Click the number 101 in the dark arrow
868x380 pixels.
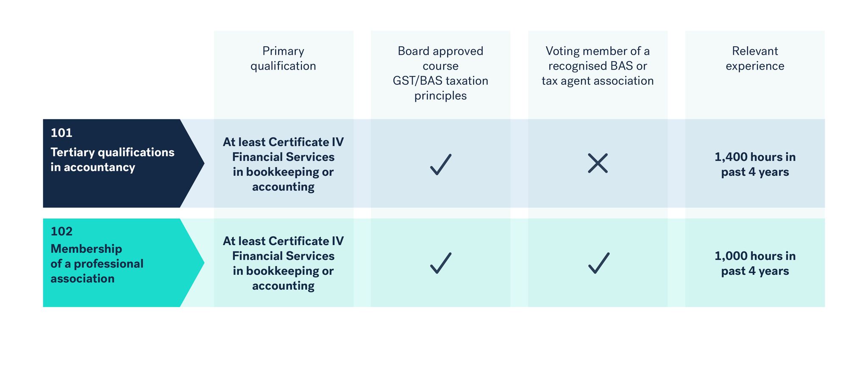61,133
